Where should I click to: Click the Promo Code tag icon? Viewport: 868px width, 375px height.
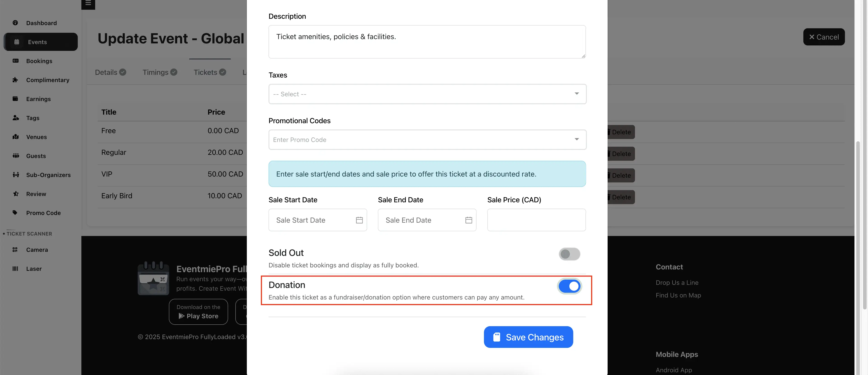15,213
